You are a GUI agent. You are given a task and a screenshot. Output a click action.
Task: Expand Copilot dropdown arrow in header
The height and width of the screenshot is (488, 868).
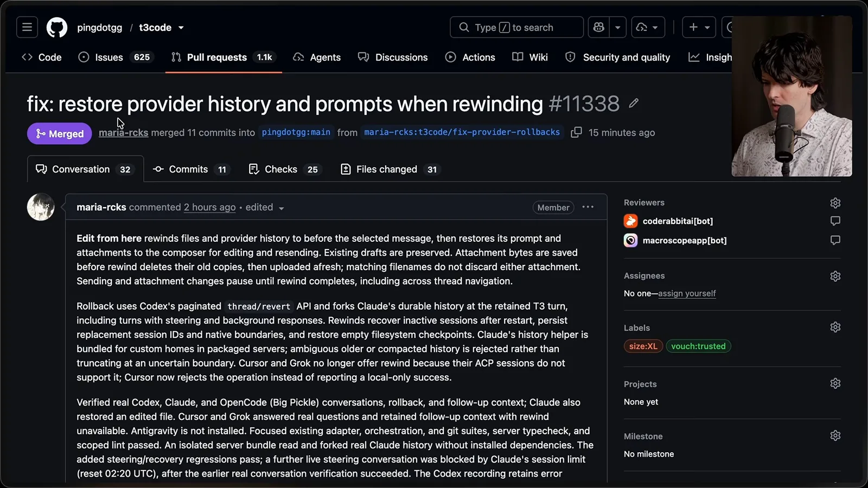(x=617, y=27)
